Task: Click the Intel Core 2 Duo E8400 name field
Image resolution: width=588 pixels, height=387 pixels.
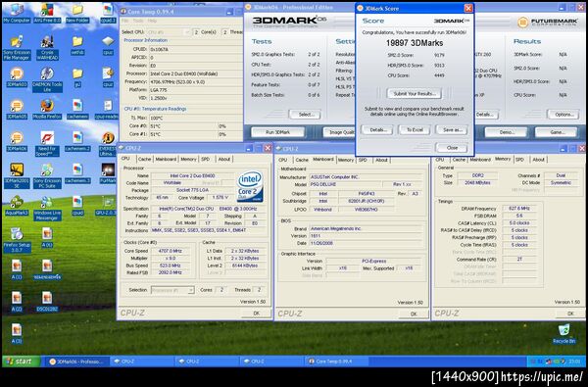Action: click(192, 176)
